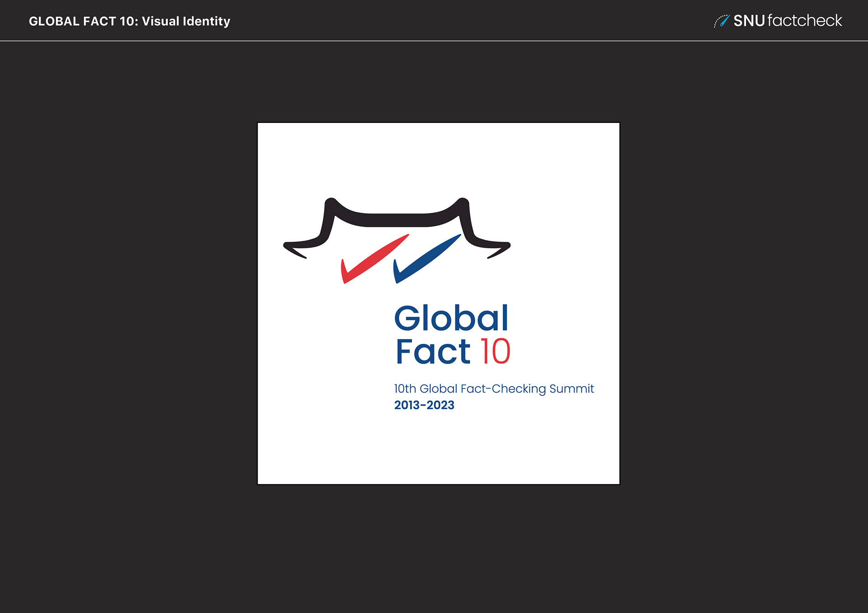
Task: Click '10th Global Fact-Checking Summit' tagline
Action: pos(494,388)
